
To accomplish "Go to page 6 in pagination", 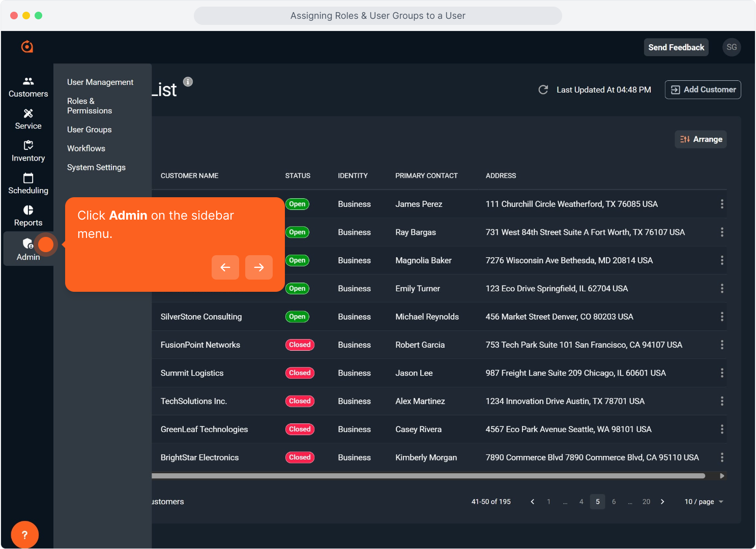I will point(614,502).
